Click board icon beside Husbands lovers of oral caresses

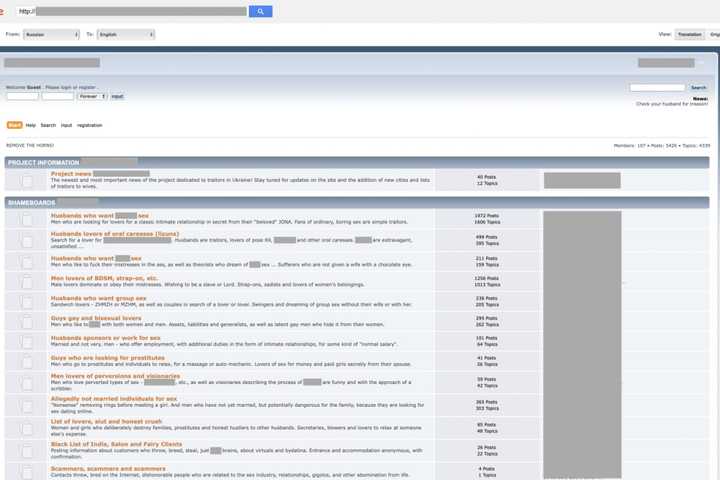(x=27, y=240)
